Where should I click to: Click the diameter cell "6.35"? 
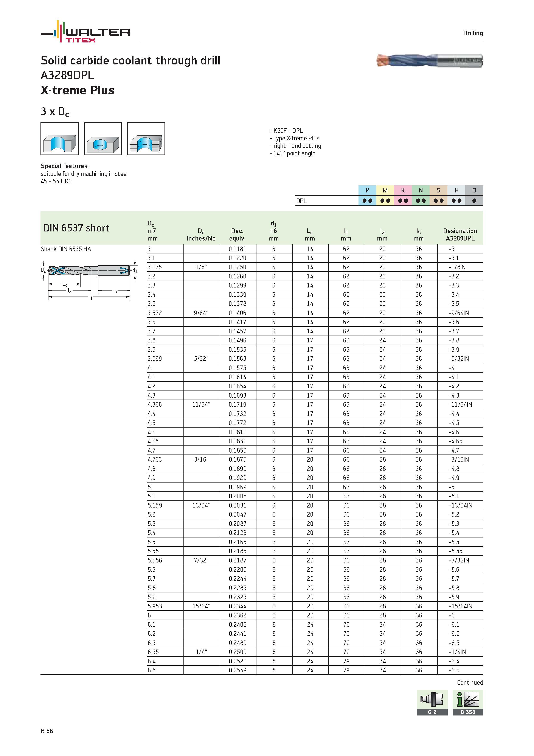point(153,652)
